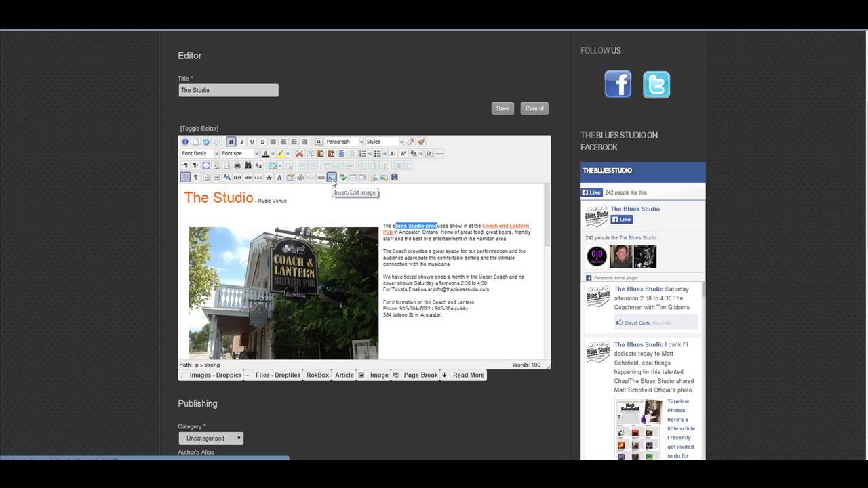Open the Paragraph format dropdown
Viewport: 868px width, 488px height.
tap(344, 142)
